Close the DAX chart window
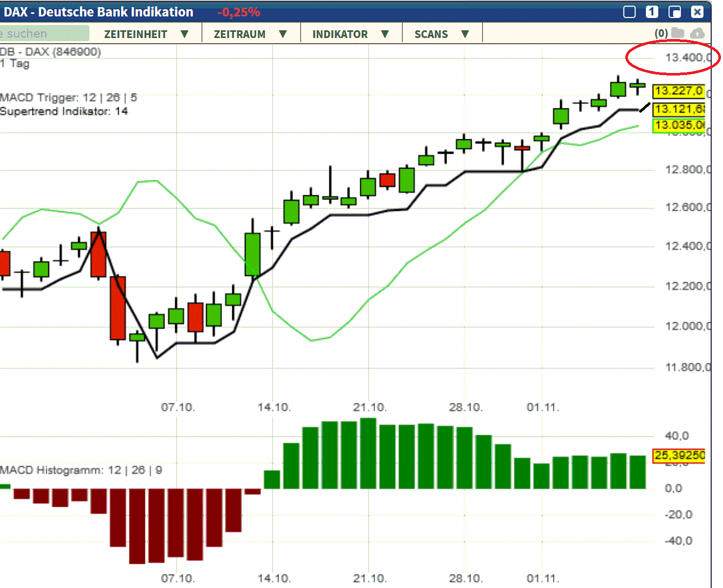 pyautogui.click(x=697, y=12)
